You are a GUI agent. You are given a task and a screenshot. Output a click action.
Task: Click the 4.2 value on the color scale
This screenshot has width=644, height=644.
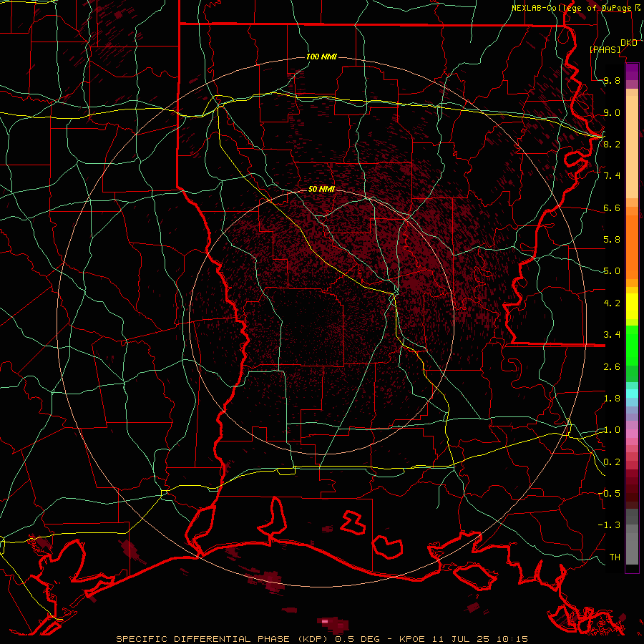click(612, 303)
